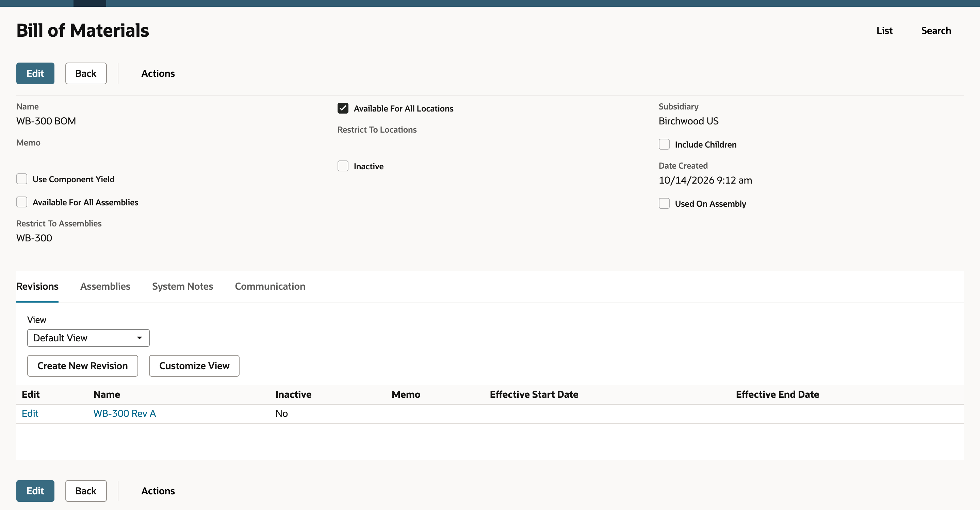Click the bottom Back button
Screen dimensions: 980x510
86,491
